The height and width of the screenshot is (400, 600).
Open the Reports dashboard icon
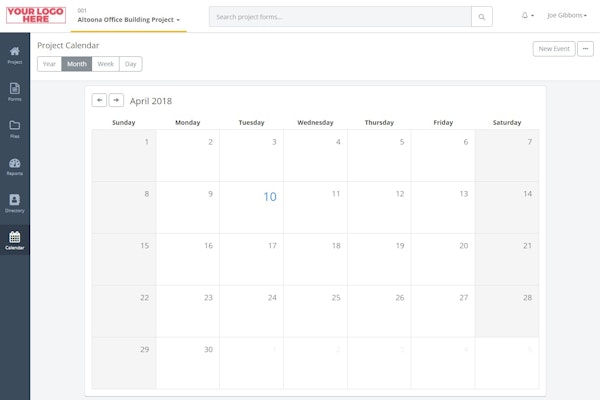tap(14, 165)
